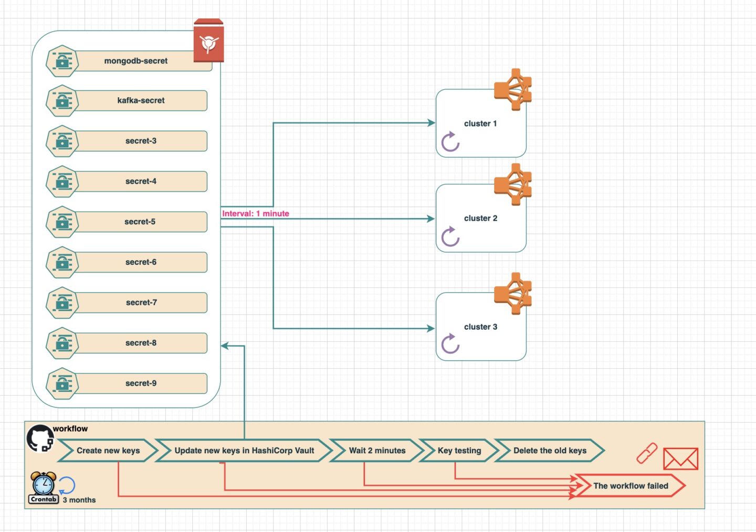
Task: Select the 'Create new keys' step shape
Action: tap(108, 451)
